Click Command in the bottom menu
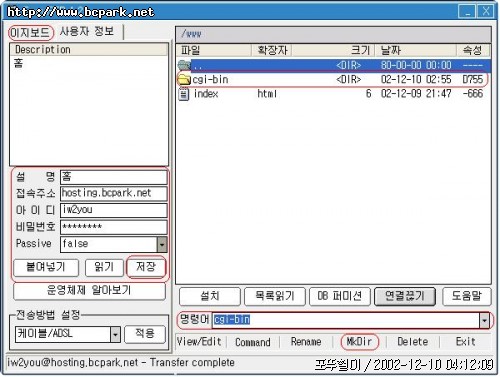The height and width of the screenshot is (377, 500). click(253, 342)
